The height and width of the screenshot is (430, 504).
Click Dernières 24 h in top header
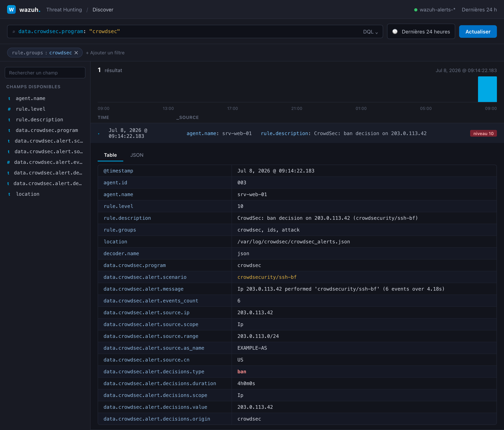click(479, 10)
